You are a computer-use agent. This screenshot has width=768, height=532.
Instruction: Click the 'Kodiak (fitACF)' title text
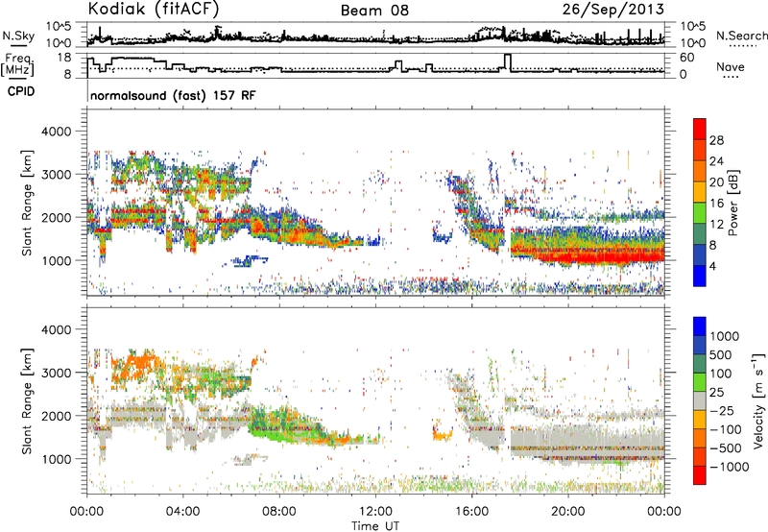(x=154, y=10)
